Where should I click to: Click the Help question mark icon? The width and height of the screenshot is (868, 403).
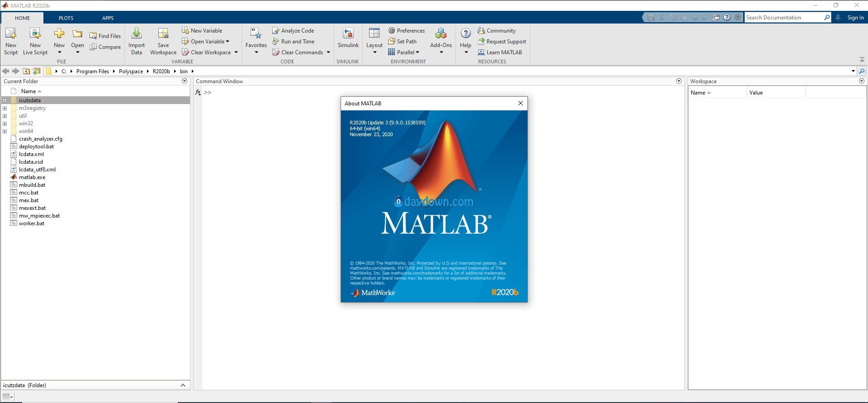click(465, 33)
